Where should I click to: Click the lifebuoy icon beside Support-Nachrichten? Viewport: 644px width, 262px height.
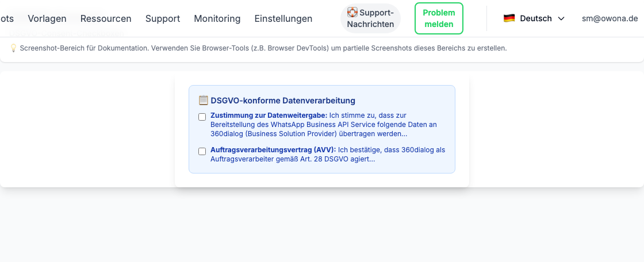pos(352,12)
